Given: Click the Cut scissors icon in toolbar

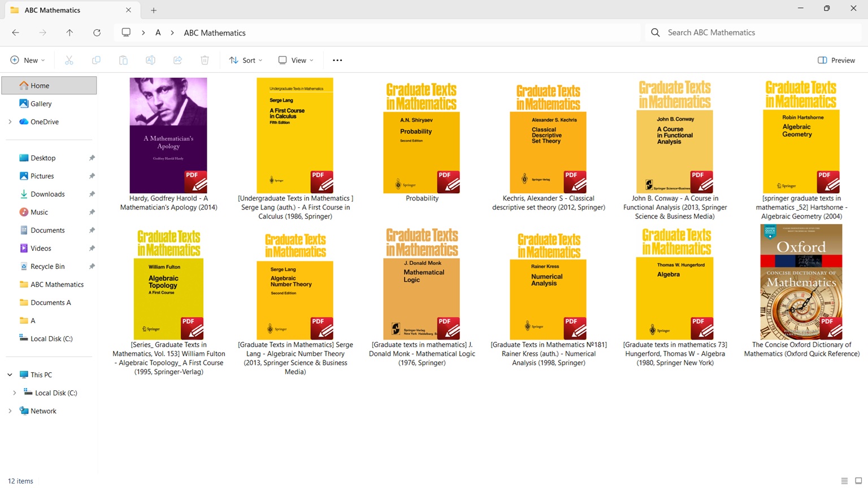Looking at the screenshot, I should coord(69,60).
